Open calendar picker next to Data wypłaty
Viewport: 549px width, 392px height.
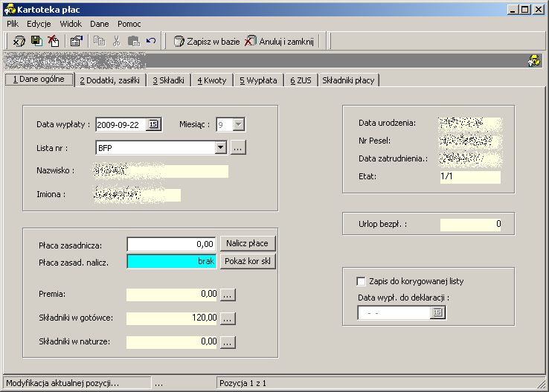click(153, 124)
